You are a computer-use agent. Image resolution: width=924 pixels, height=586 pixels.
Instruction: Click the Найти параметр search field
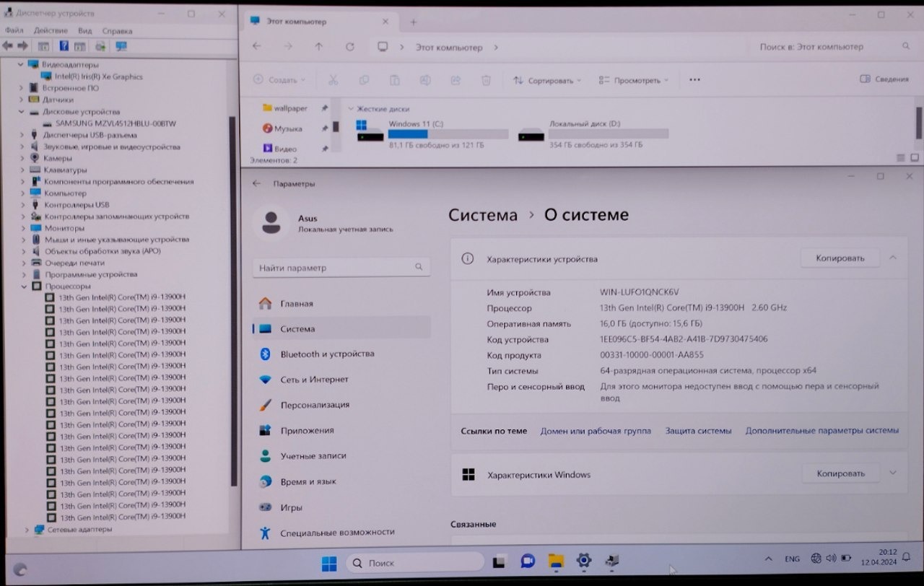(x=341, y=268)
